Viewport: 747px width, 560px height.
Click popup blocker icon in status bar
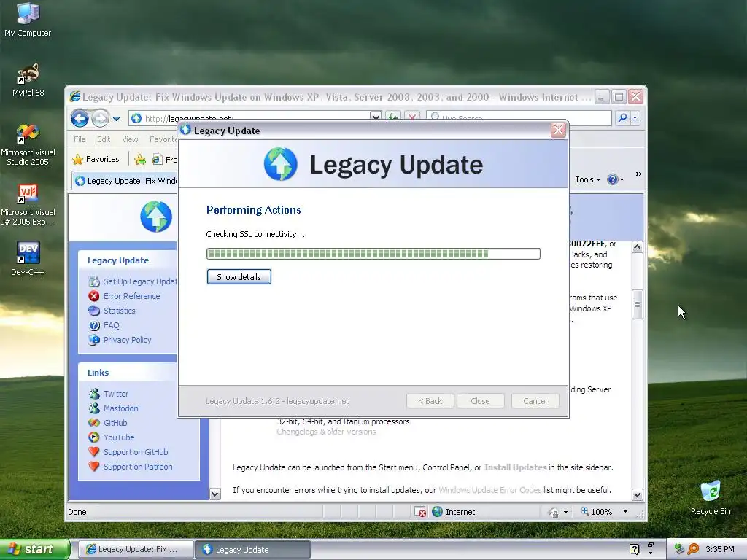point(420,512)
